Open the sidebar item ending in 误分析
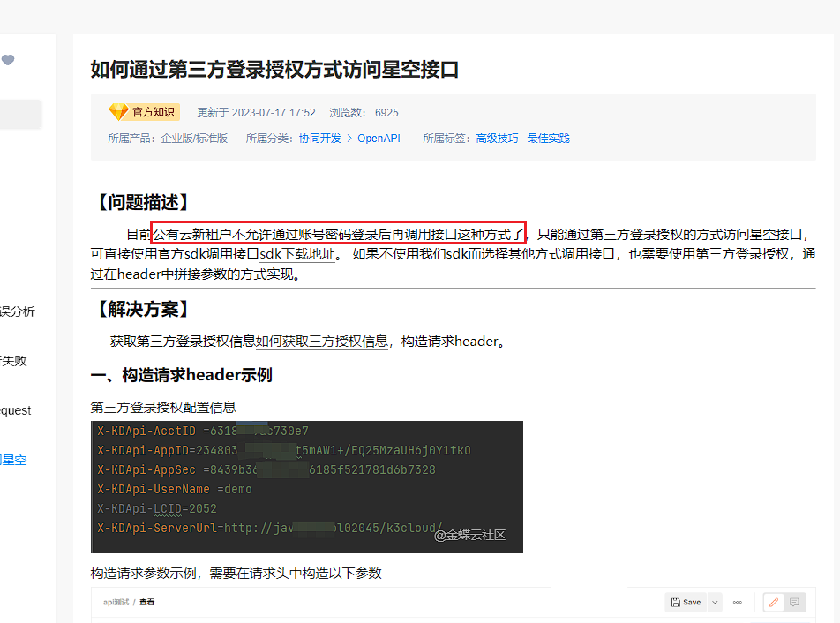 [18, 311]
